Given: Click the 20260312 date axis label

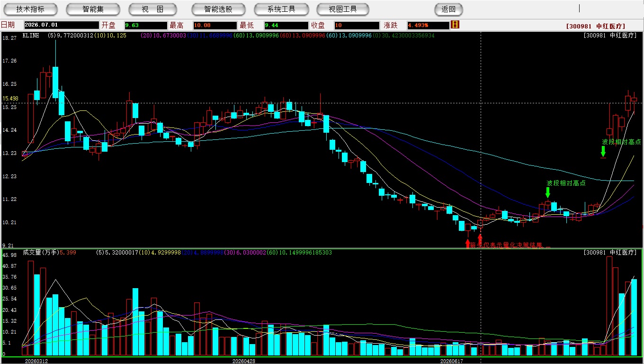Looking at the screenshot, I should pyautogui.click(x=36, y=361).
